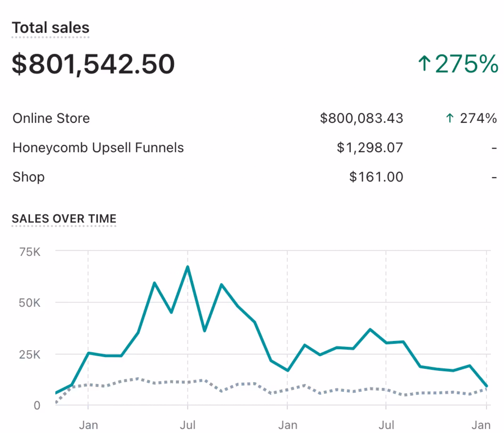Click the $1,298.07 Honeycomb amount

click(370, 148)
